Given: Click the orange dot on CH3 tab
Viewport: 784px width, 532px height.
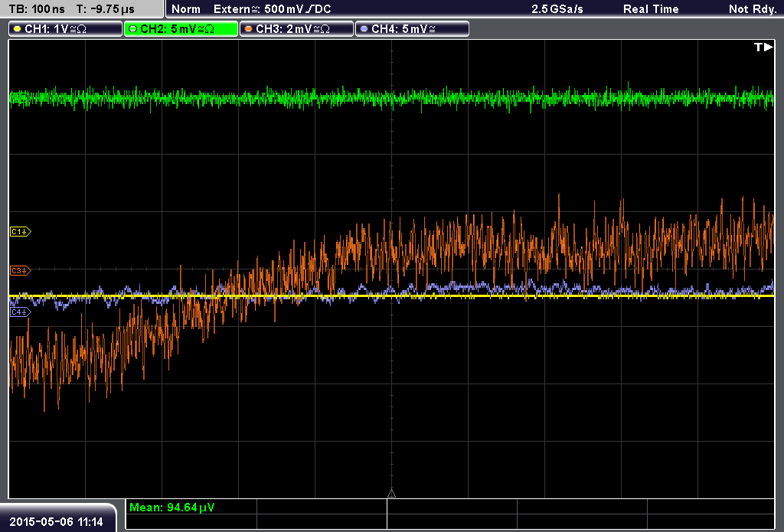Looking at the screenshot, I should point(249,29).
